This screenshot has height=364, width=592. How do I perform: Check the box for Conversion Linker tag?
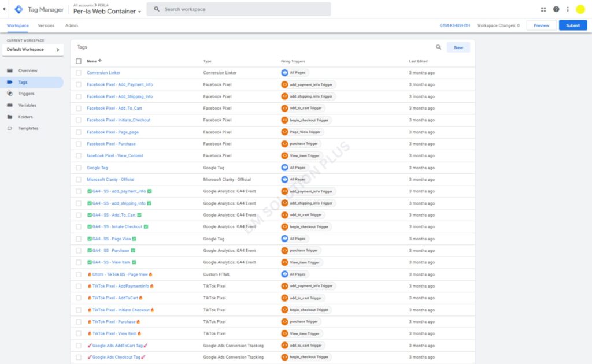coord(79,73)
